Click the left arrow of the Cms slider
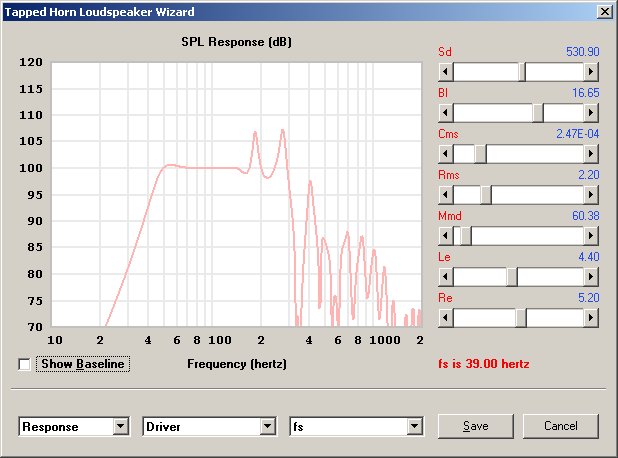This screenshot has height=458, width=618. pyautogui.click(x=446, y=154)
